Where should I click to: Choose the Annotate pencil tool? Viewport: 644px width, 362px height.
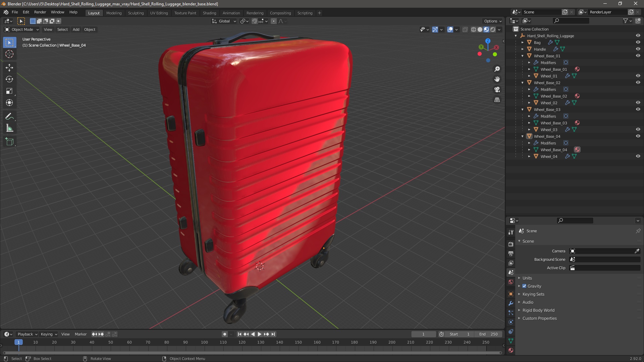(x=9, y=117)
